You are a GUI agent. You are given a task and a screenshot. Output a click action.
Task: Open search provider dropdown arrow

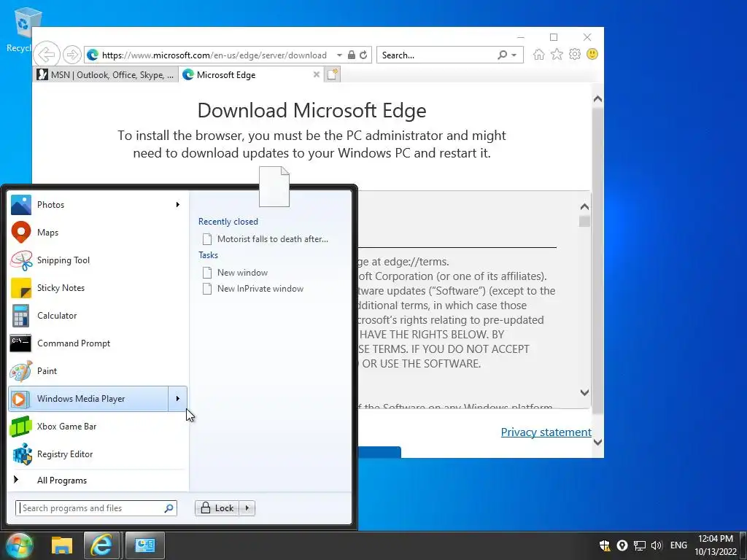tap(514, 55)
